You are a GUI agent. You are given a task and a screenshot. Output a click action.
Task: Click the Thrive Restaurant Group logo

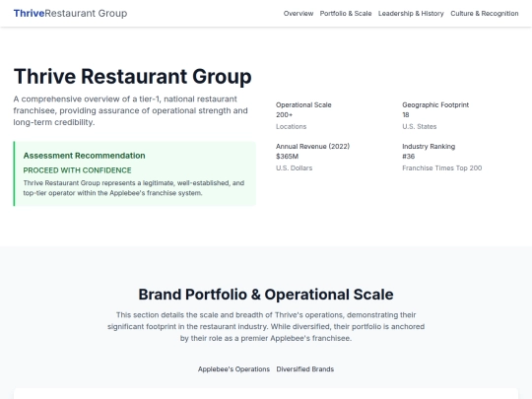point(70,13)
